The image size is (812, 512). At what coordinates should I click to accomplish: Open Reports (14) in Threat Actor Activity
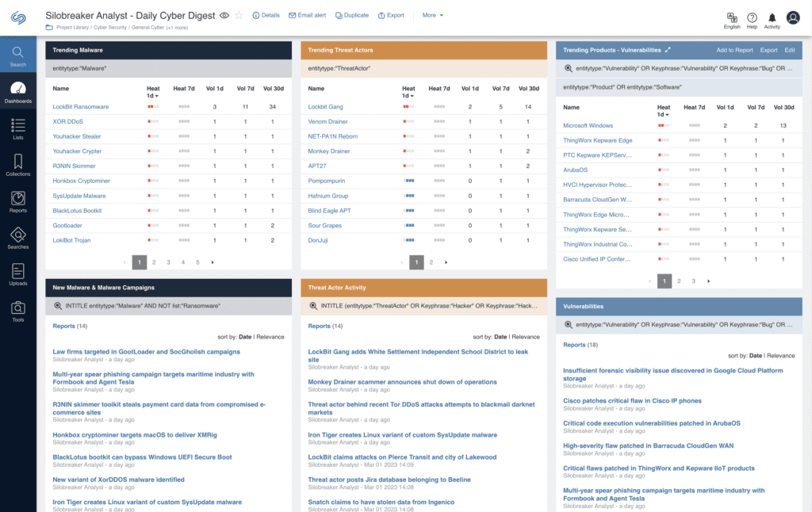tap(325, 327)
